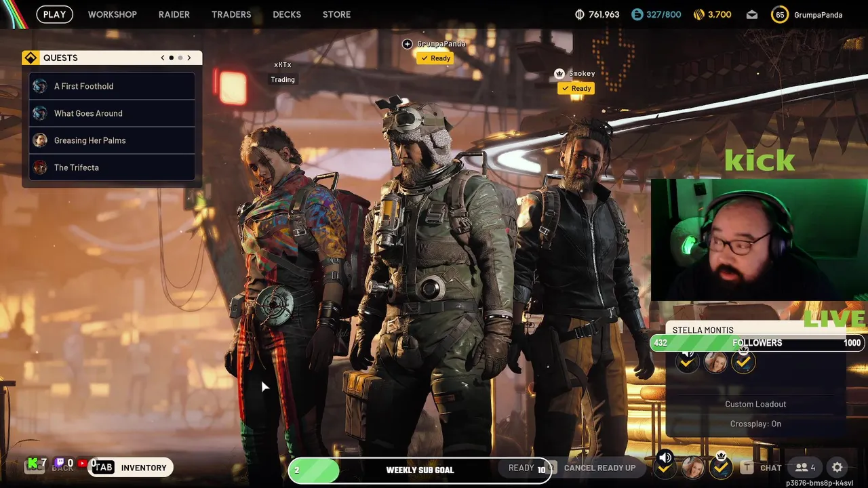Click the READY button
This screenshot has width=868, height=488.
point(521,468)
